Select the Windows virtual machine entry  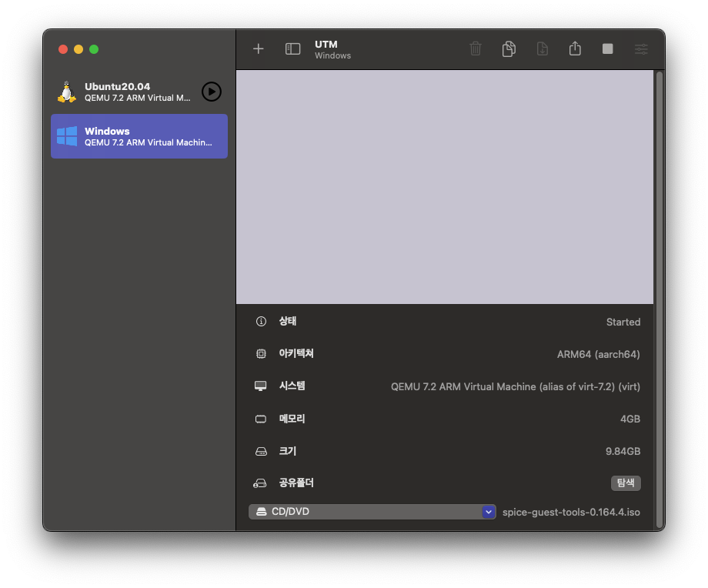139,136
